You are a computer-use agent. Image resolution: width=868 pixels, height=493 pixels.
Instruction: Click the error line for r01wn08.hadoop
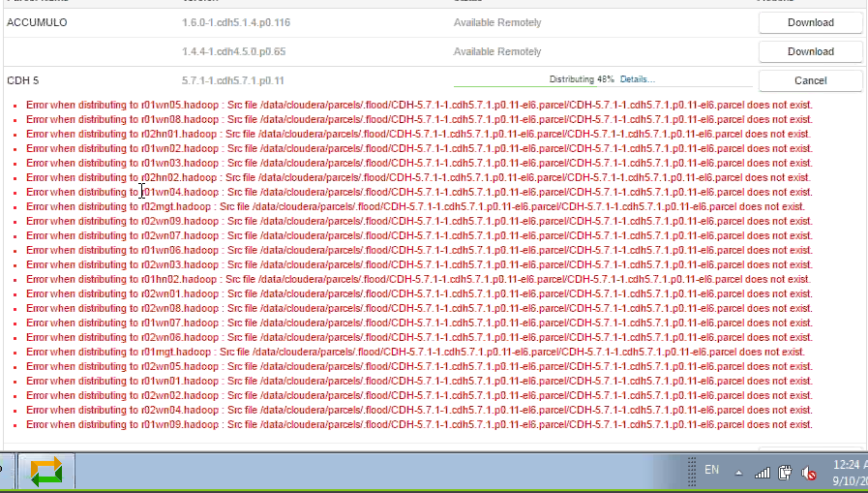click(419, 119)
